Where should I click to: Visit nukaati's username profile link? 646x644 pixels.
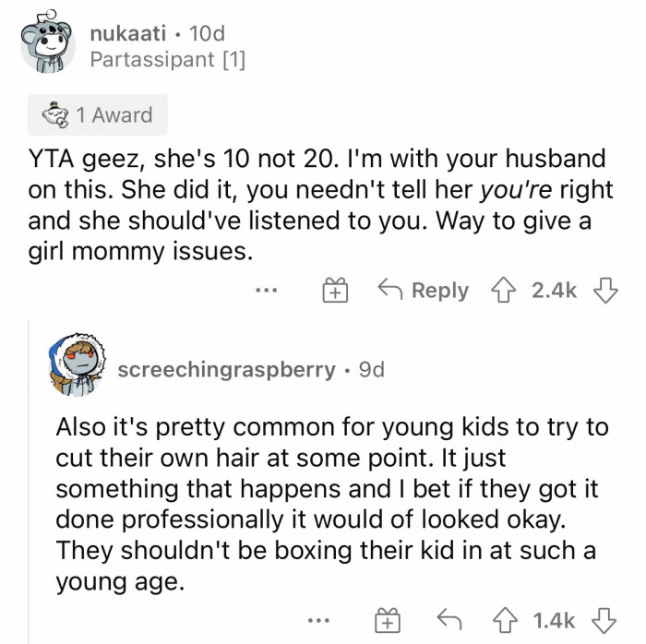point(128,35)
